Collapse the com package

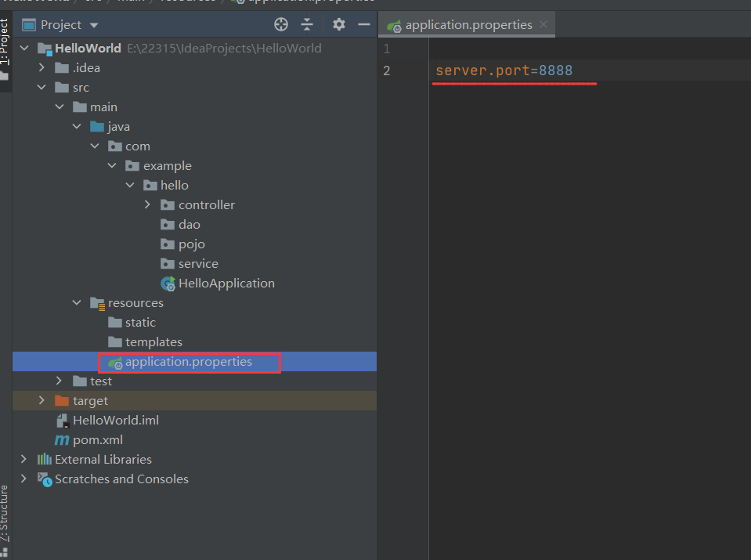[x=95, y=146]
